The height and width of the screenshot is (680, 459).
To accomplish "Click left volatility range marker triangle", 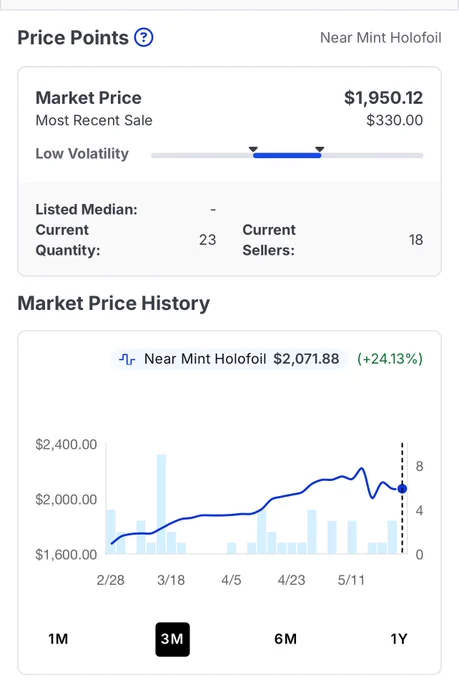I will click(253, 149).
